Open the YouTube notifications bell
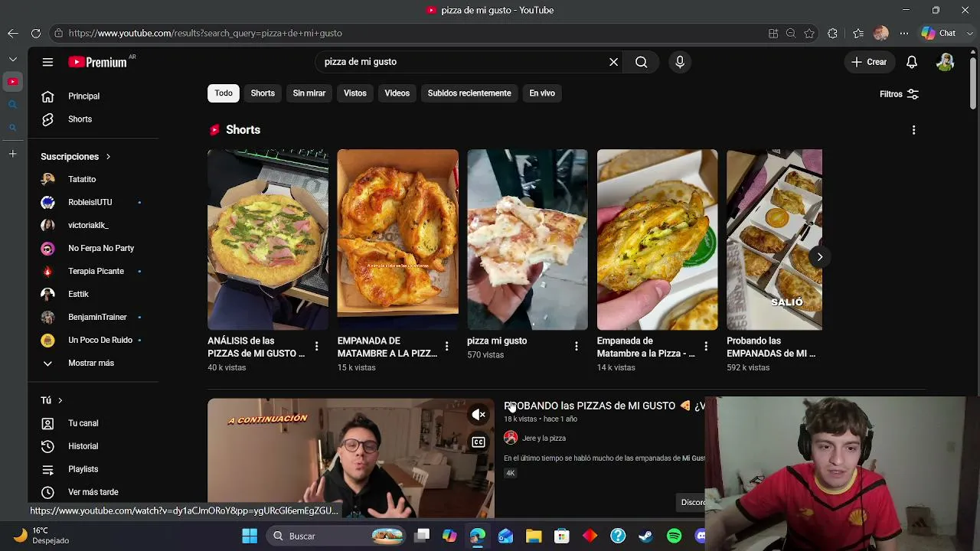980x551 pixels. tap(912, 62)
